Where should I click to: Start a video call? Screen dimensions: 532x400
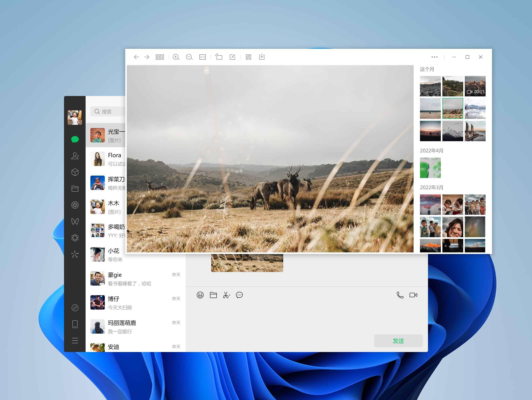pyautogui.click(x=413, y=295)
